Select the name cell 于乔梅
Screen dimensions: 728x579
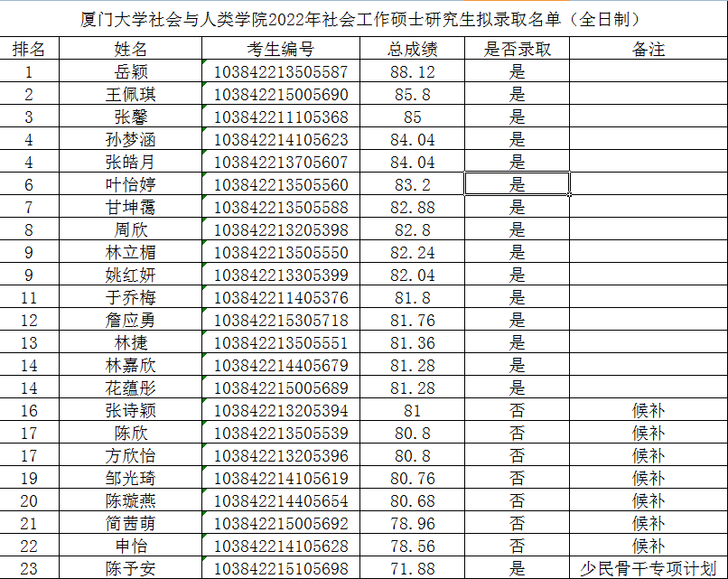(130, 297)
